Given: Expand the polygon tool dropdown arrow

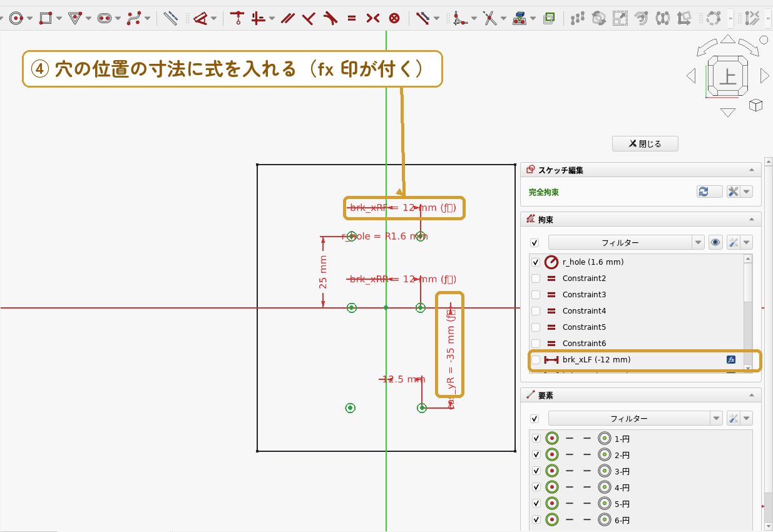Looking at the screenshot, I should pyautogui.click(x=88, y=18).
